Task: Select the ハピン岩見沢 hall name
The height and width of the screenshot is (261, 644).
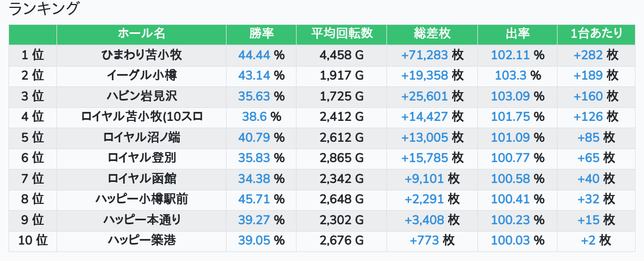Action: [141, 96]
